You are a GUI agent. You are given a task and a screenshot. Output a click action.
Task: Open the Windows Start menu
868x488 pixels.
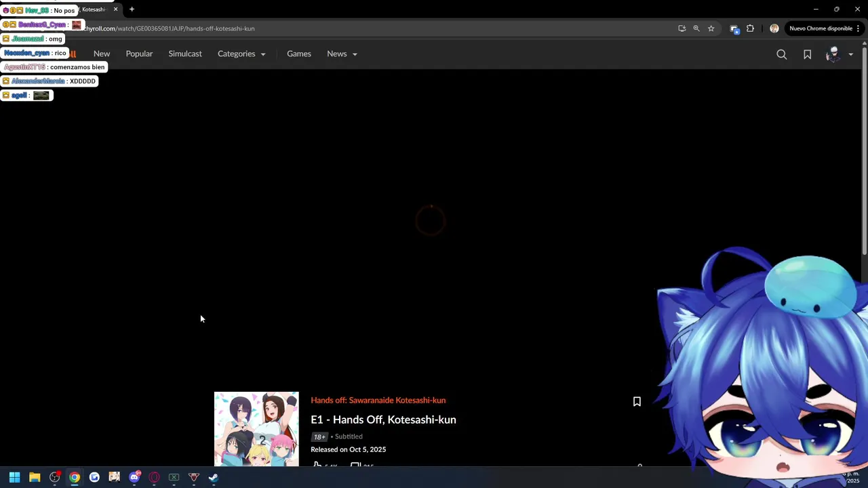pos(14,477)
